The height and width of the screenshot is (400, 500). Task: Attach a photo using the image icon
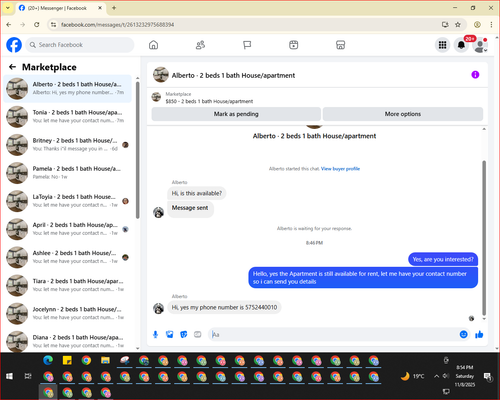point(170,334)
